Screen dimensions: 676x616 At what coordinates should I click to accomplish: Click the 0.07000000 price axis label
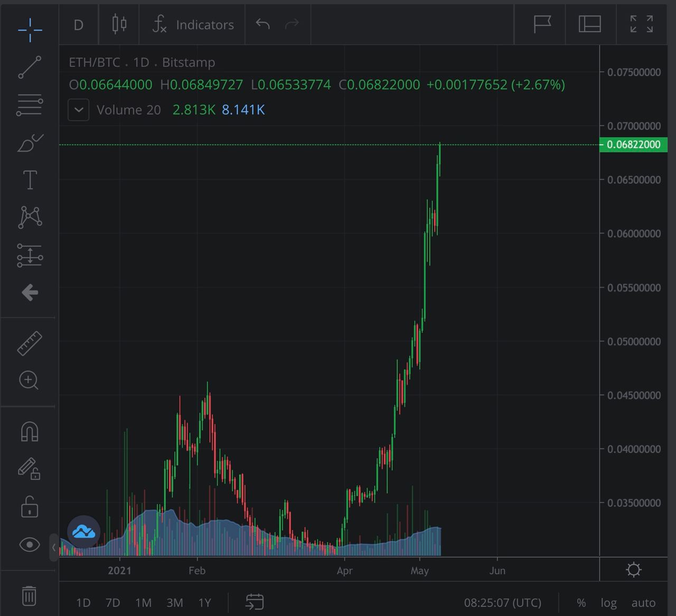point(634,126)
